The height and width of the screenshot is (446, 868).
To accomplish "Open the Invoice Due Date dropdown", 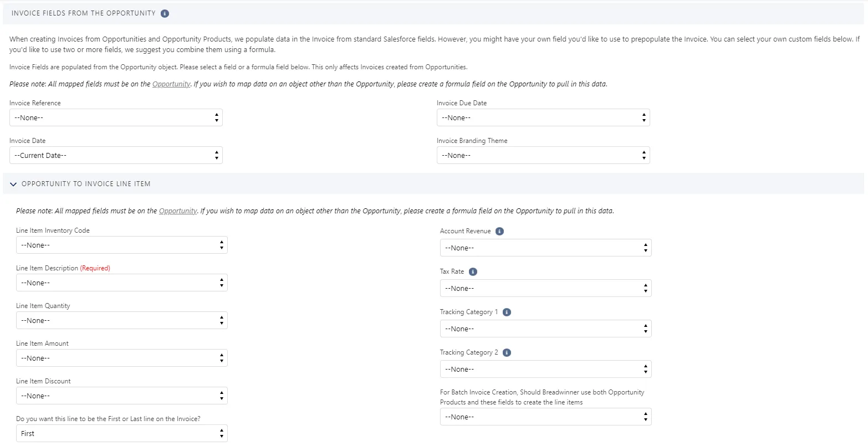I will pos(543,117).
